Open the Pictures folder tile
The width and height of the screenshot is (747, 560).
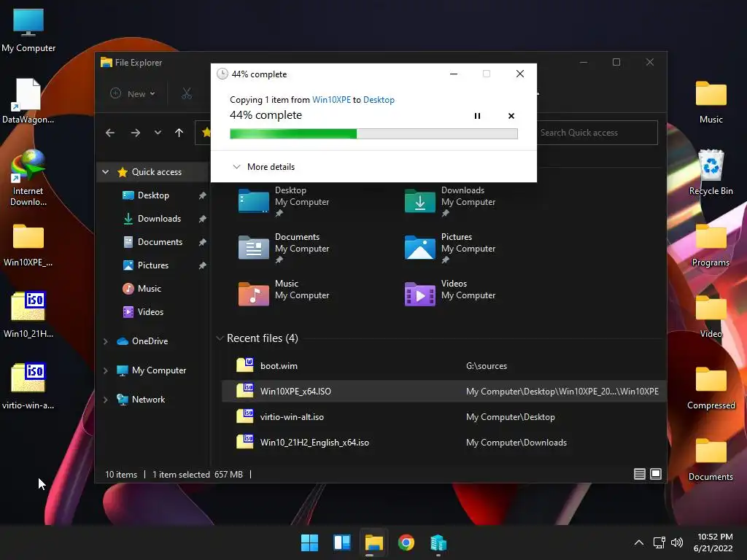450,248
